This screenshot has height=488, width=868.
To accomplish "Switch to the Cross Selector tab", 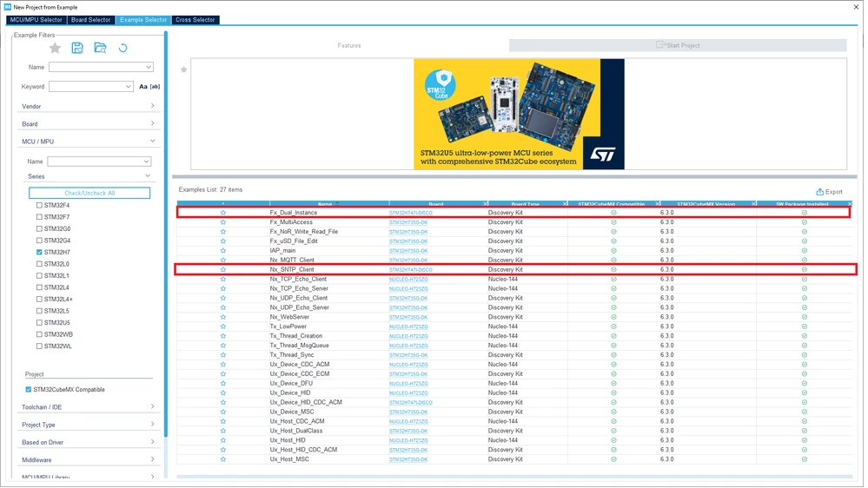I will (195, 20).
